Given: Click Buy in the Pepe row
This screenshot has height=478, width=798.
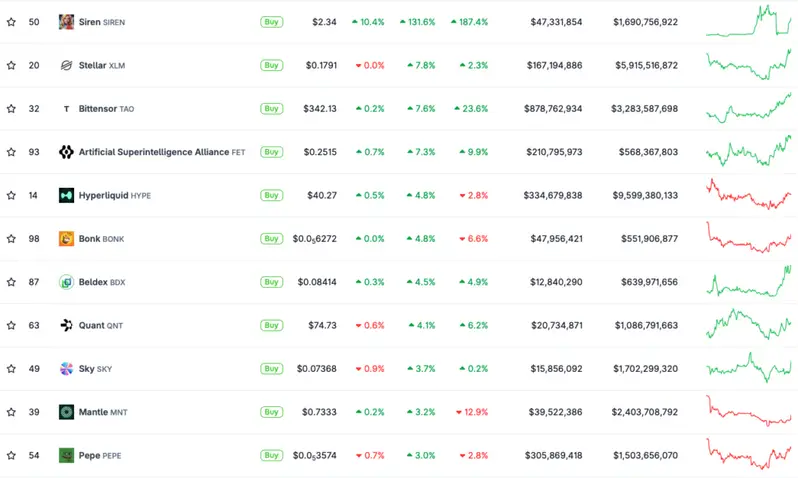Looking at the screenshot, I should [x=271, y=455].
